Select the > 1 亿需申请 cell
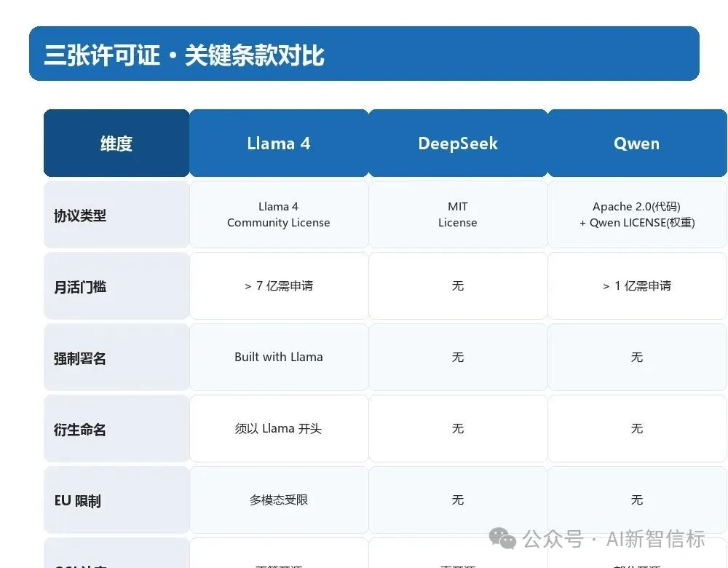The image size is (728, 568). (x=637, y=286)
